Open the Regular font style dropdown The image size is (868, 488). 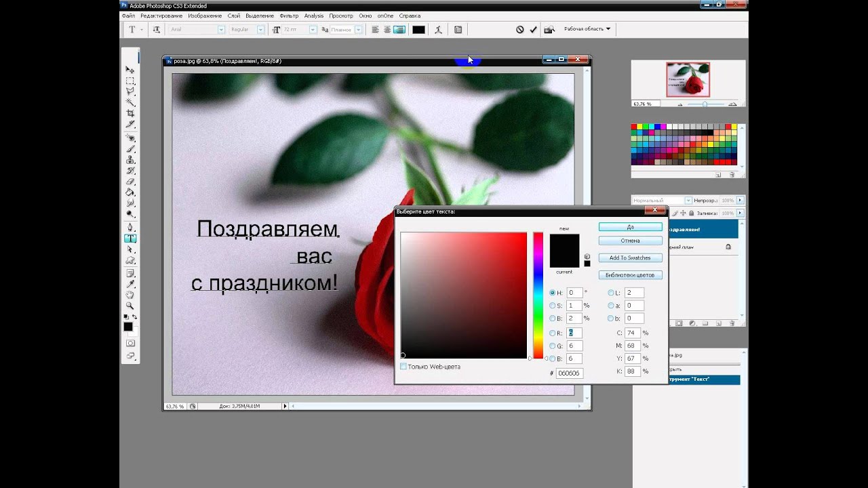[261, 29]
